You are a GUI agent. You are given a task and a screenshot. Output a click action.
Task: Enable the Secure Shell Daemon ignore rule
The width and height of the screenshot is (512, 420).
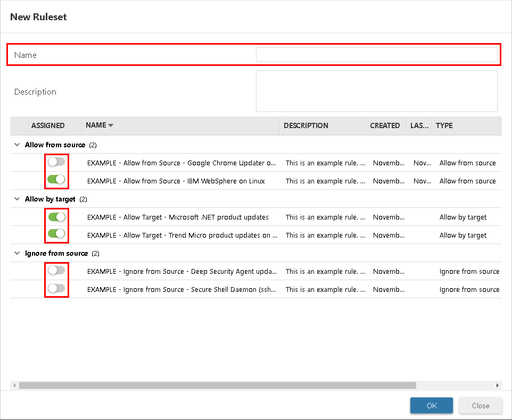click(56, 289)
